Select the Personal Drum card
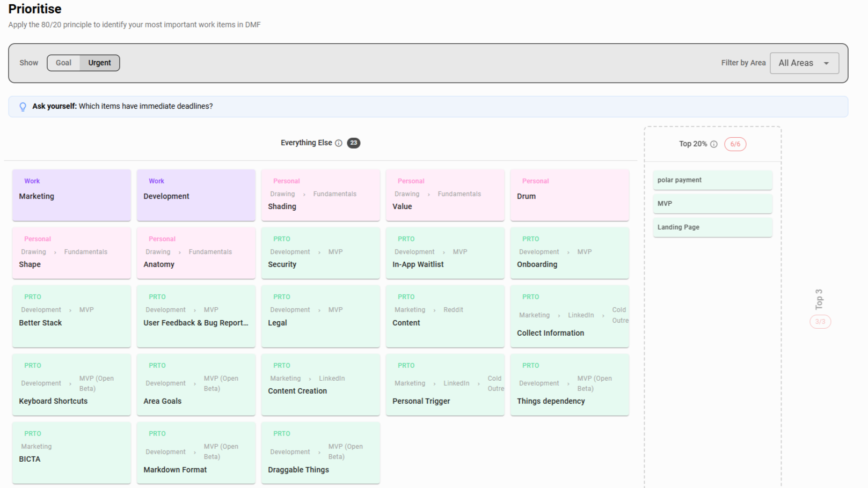This screenshot has height=488, width=868. [570, 195]
